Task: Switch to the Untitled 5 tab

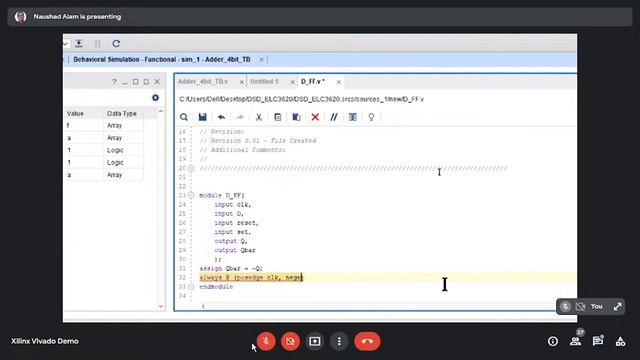Action: tap(264, 82)
